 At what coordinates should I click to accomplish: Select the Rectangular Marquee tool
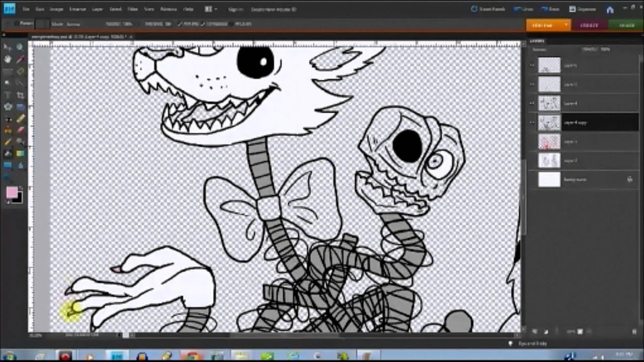pos(8,71)
